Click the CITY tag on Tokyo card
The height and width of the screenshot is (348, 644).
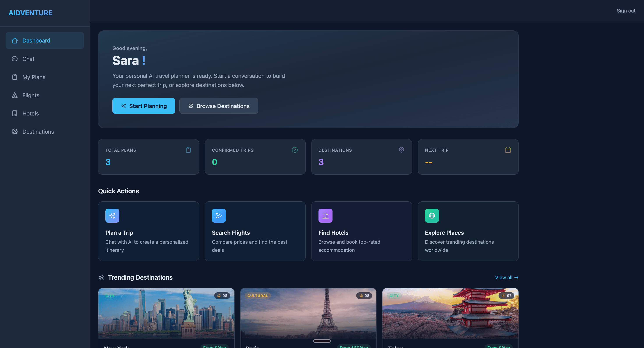pyautogui.click(x=394, y=296)
